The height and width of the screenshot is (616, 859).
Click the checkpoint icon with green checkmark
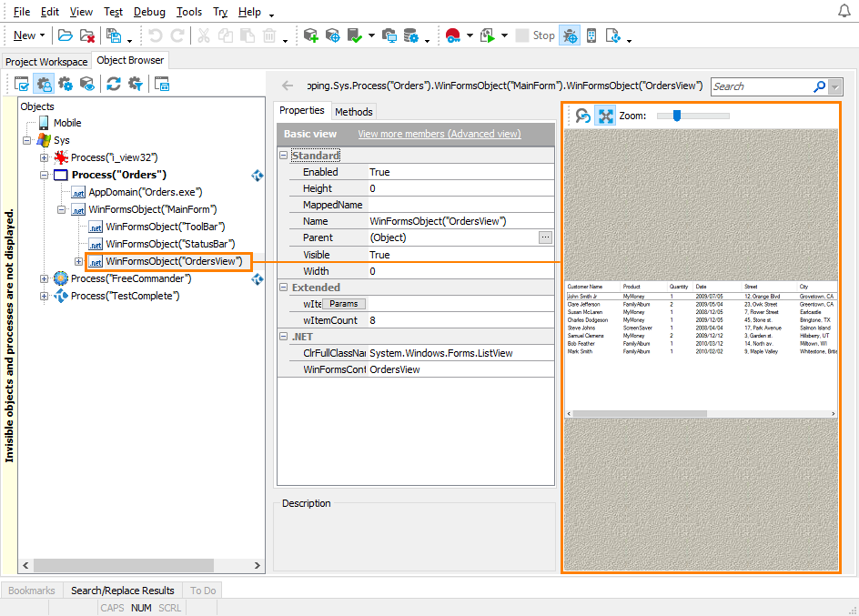point(355,35)
